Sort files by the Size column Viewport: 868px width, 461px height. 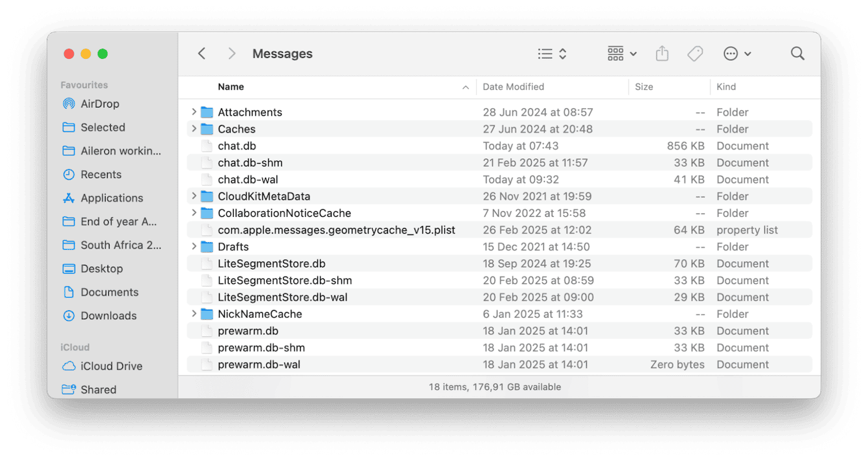(644, 86)
